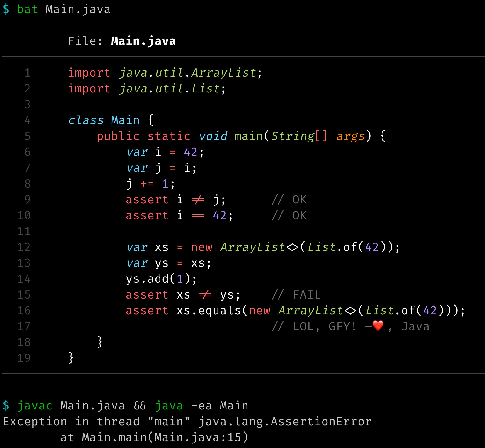Click the java.lang.AssertionError text
The image size is (485, 448).
pyautogui.click(x=285, y=422)
